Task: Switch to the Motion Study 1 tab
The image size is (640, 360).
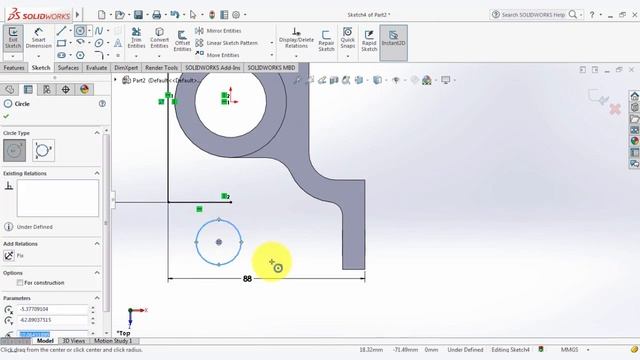Action: pos(113,340)
